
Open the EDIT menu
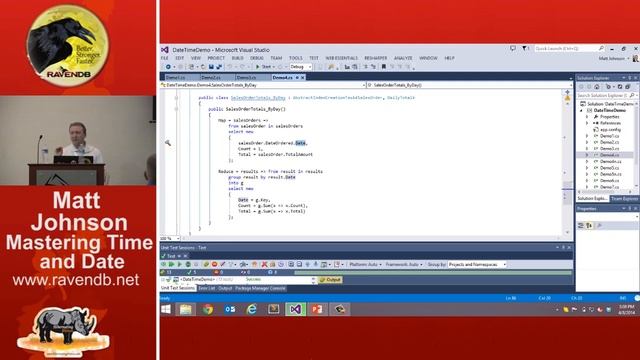pos(180,58)
